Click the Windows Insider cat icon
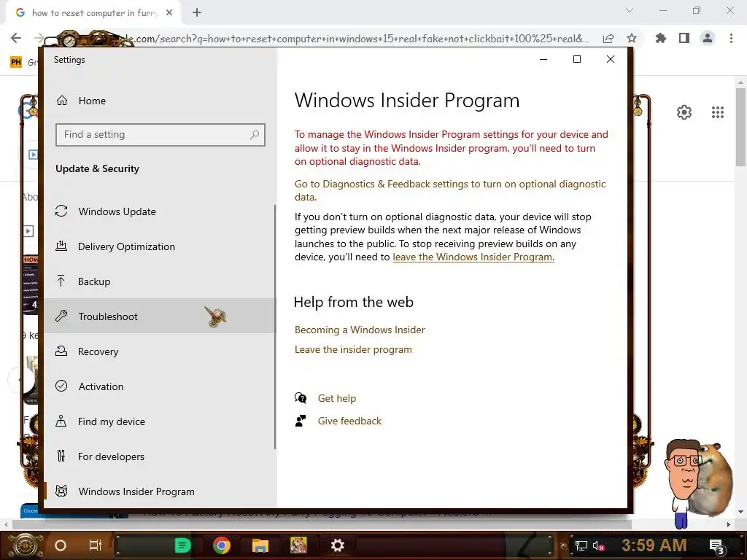Viewport: 747px width, 560px height. pos(61,491)
